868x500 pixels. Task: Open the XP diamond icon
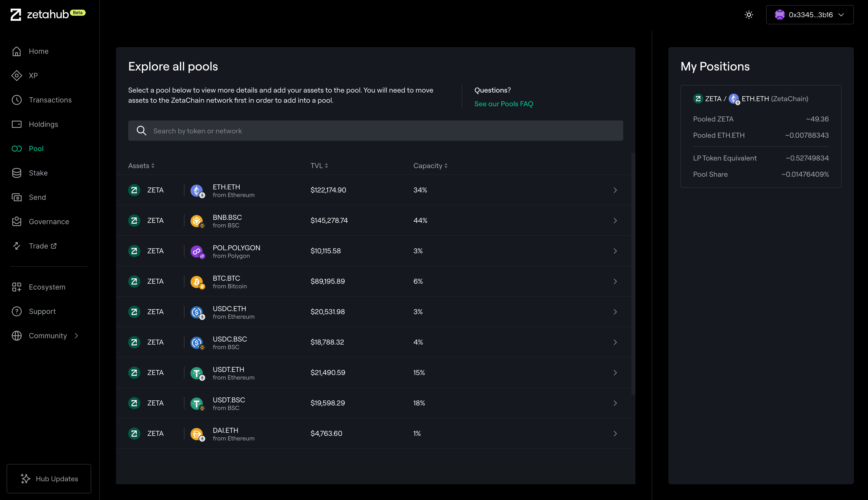[16, 76]
